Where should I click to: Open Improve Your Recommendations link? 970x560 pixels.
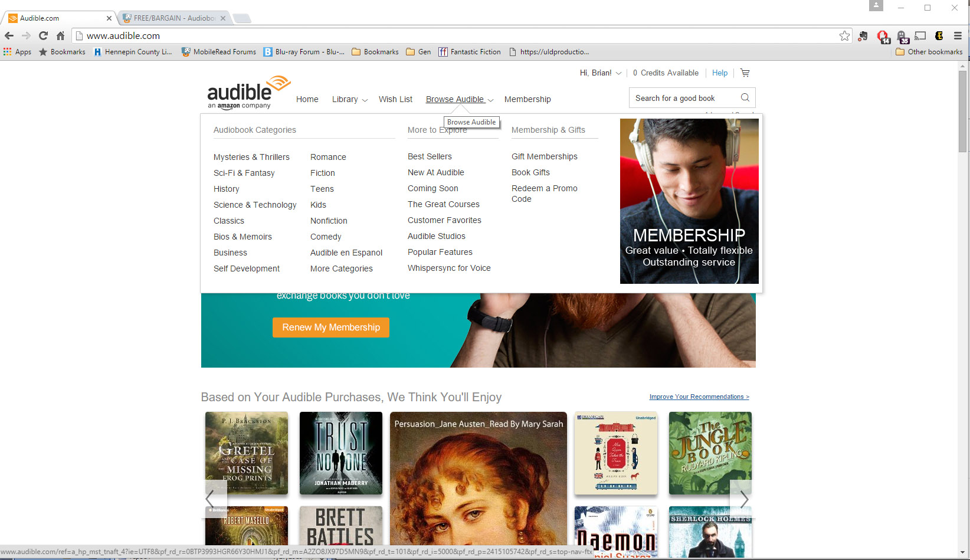[699, 397]
